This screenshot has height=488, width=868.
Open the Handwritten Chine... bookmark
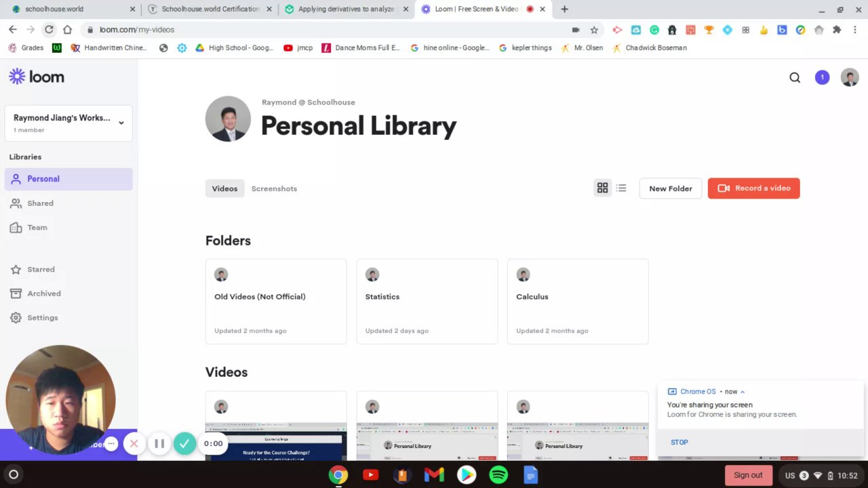pyautogui.click(x=108, y=48)
